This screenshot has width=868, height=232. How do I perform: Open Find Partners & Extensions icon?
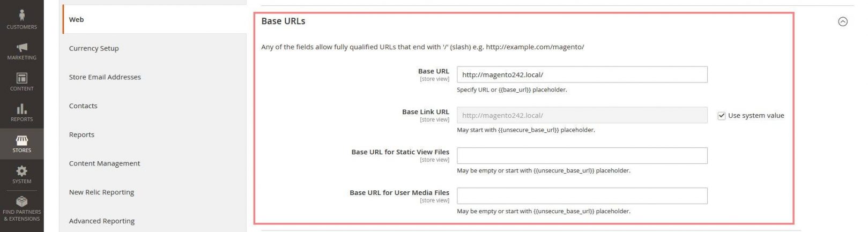click(21, 202)
